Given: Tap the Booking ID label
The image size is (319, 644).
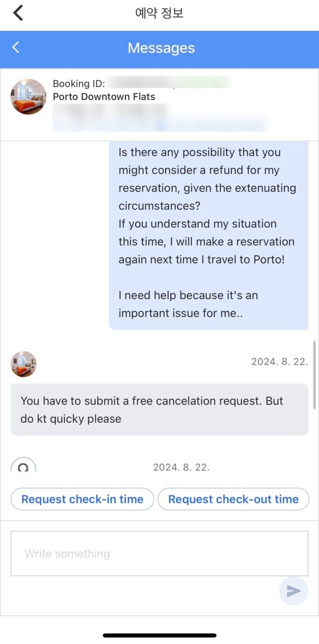Looking at the screenshot, I should tap(79, 83).
